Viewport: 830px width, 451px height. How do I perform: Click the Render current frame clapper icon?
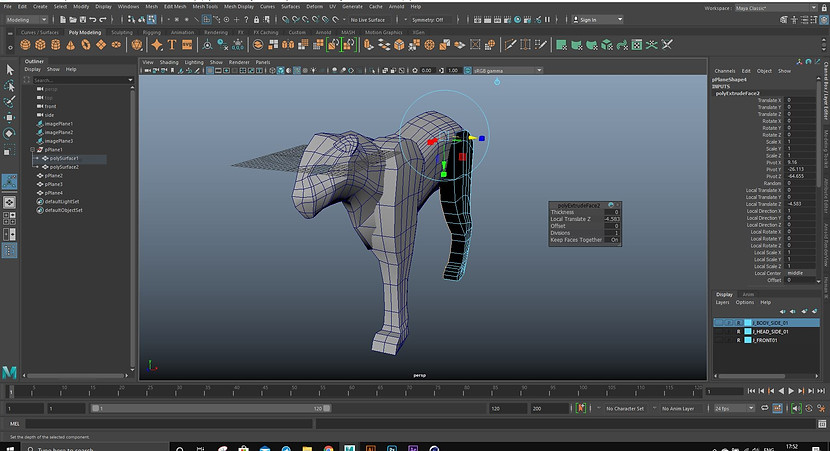pyautogui.click(x=488, y=20)
